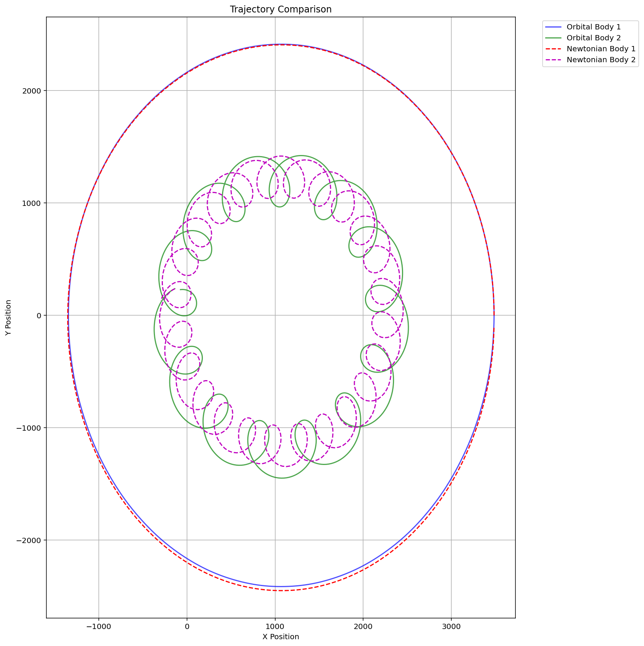The width and height of the screenshot is (644, 646).
Task: Click the 1000 tick label on y-axis
Action: click(33, 203)
